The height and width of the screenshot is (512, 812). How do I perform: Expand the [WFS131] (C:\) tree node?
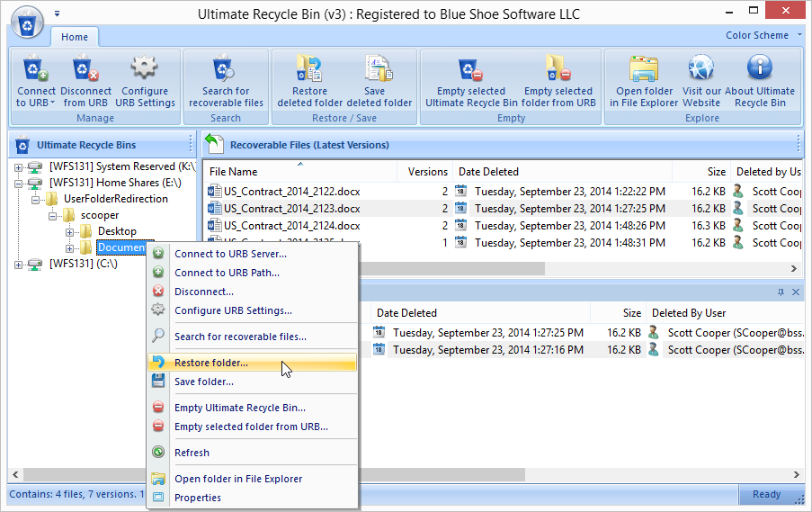point(20,264)
